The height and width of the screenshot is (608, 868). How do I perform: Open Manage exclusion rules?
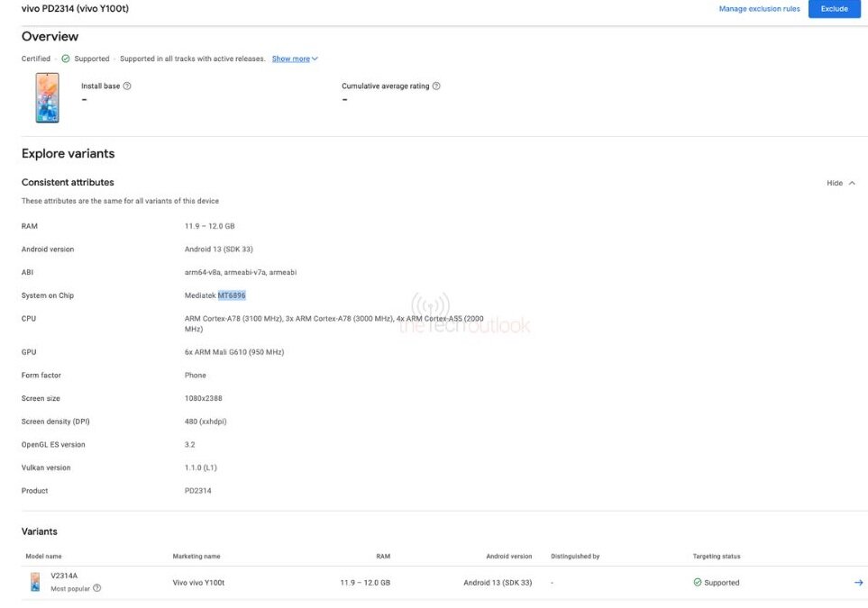point(758,8)
